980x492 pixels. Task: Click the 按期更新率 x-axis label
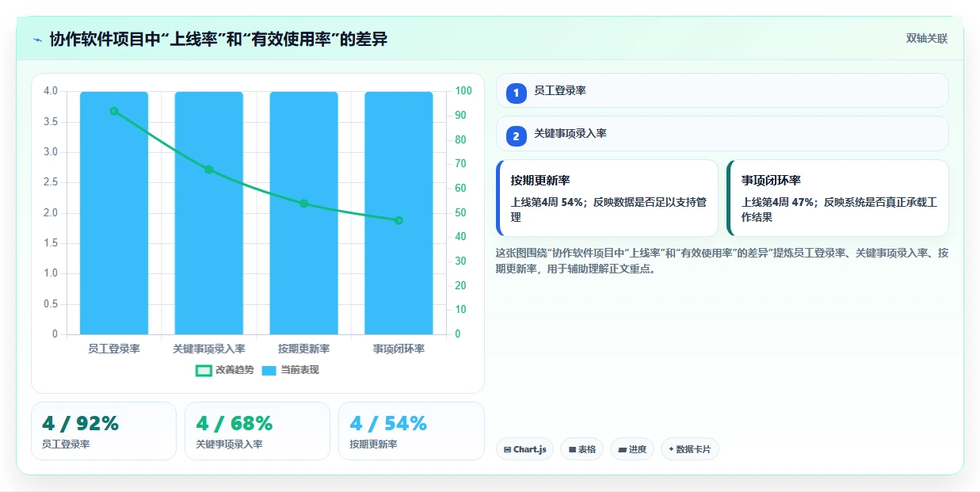(303, 349)
